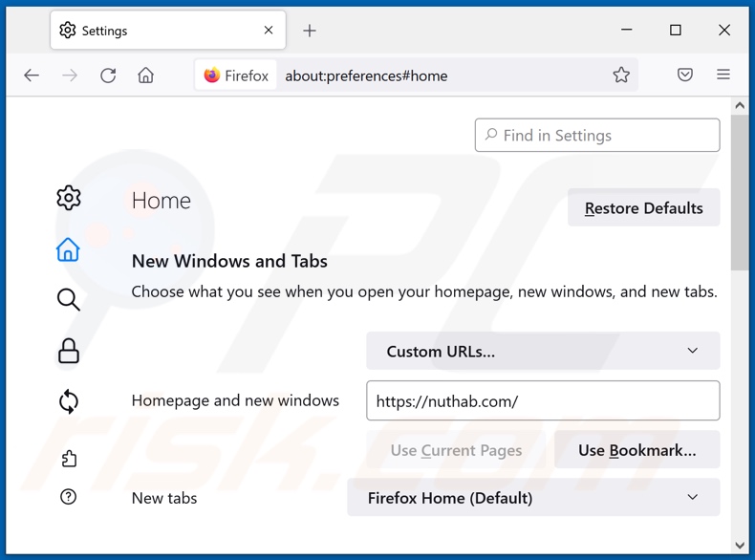Image resolution: width=755 pixels, height=560 pixels.
Task: Click the 'New tabs' label
Action: coord(164,498)
